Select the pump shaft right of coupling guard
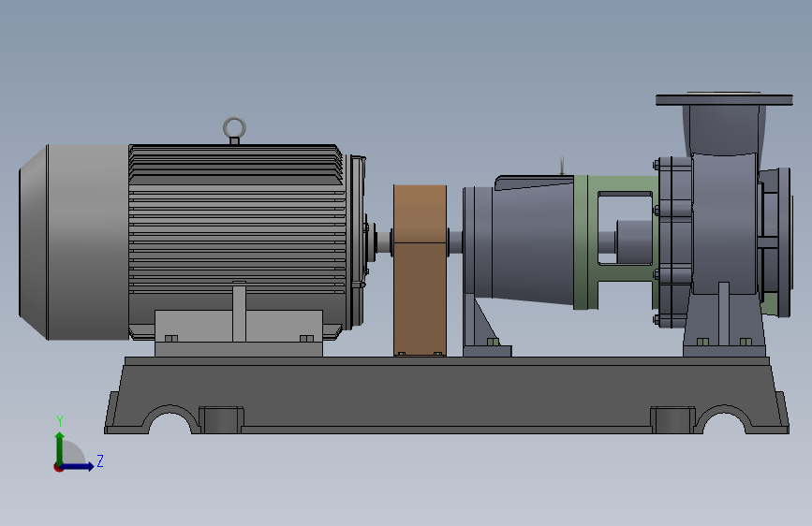 pos(455,242)
